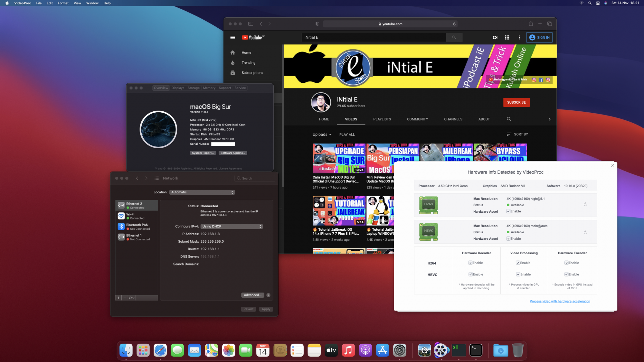The width and height of the screenshot is (644, 362).
Task: Toggle H264 Hardware Accel Enable checkbox
Action: click(x=508, y=211)
